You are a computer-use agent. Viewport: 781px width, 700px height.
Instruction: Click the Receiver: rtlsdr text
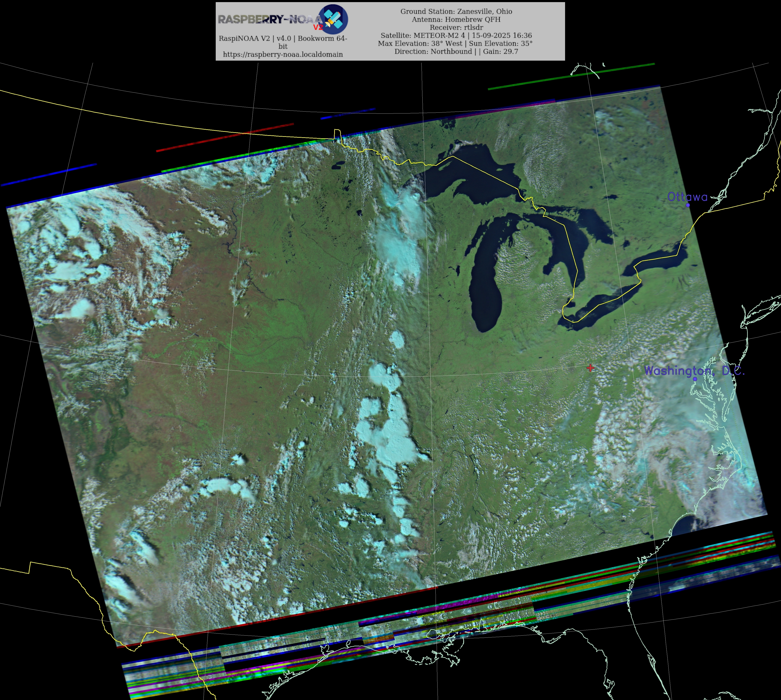(456, 27)
